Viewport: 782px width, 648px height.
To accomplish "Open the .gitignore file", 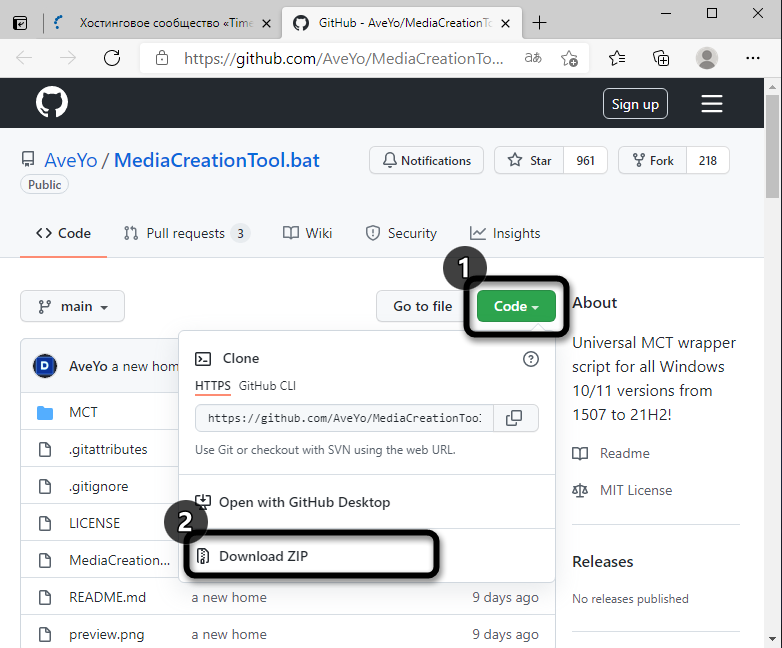I will tap(99, 486).
